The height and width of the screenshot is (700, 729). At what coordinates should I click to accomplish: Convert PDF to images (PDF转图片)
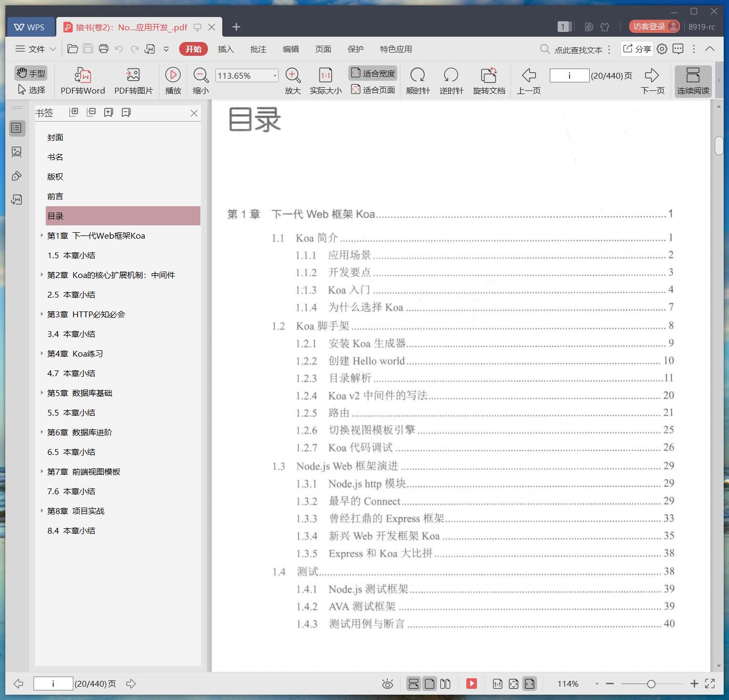click(x=133, y=81)
